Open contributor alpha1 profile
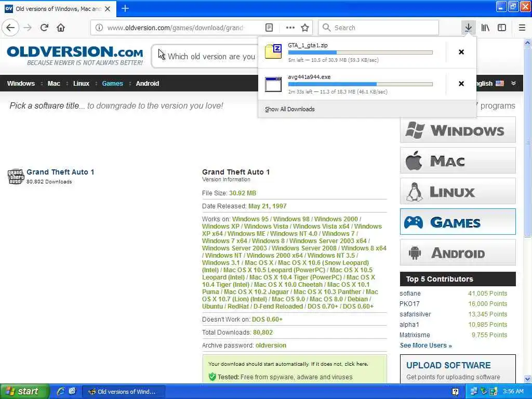532x399 pixels. [409, 325]
